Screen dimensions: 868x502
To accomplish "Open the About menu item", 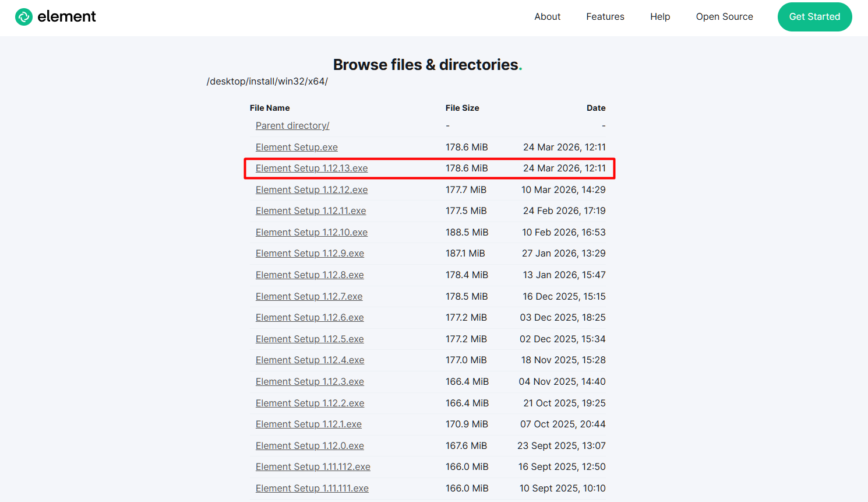I will click(548, 17).
